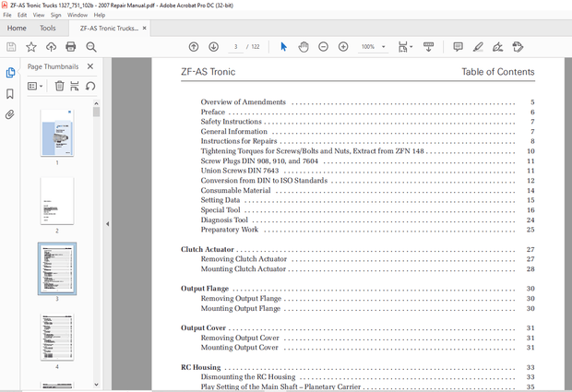
Task: Click thumbnail panel scroll down arrow
Action: pos(96,385)
